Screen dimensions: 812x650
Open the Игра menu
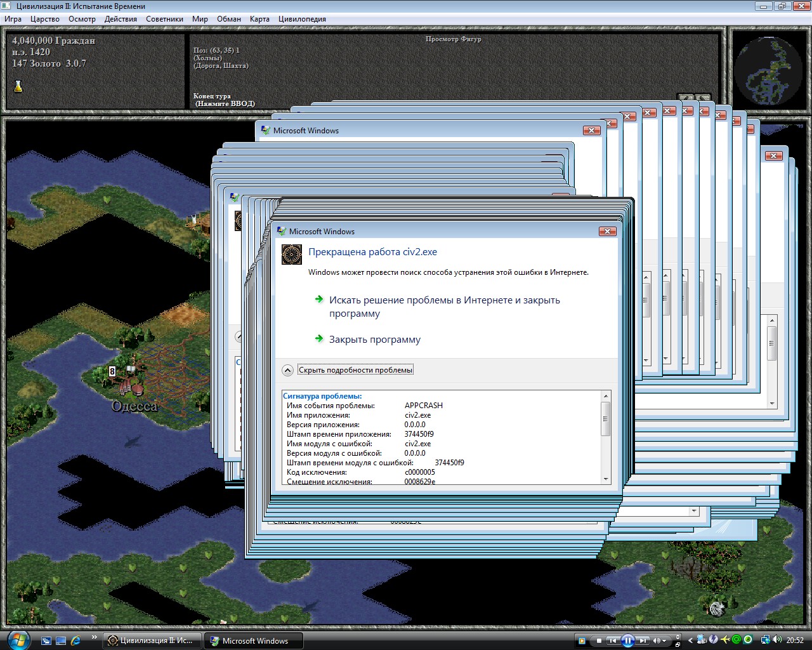click(13, 19)
